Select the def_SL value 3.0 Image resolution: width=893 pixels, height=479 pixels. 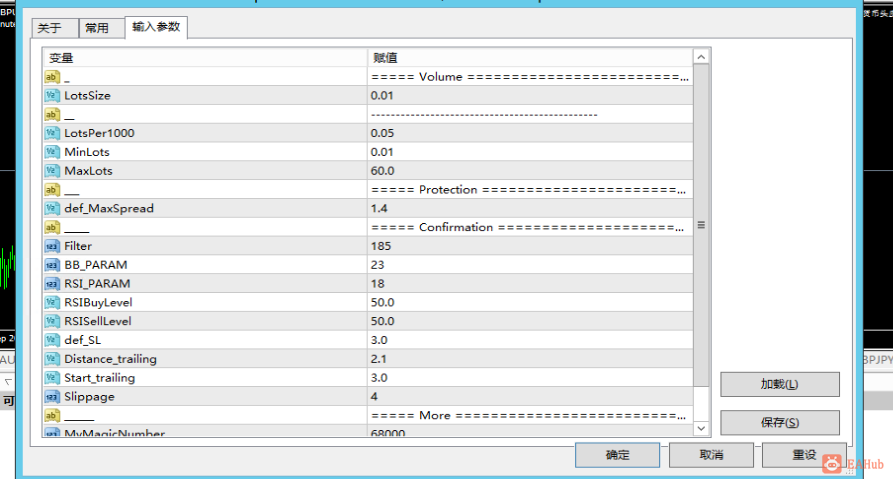(x=379, y=340)
